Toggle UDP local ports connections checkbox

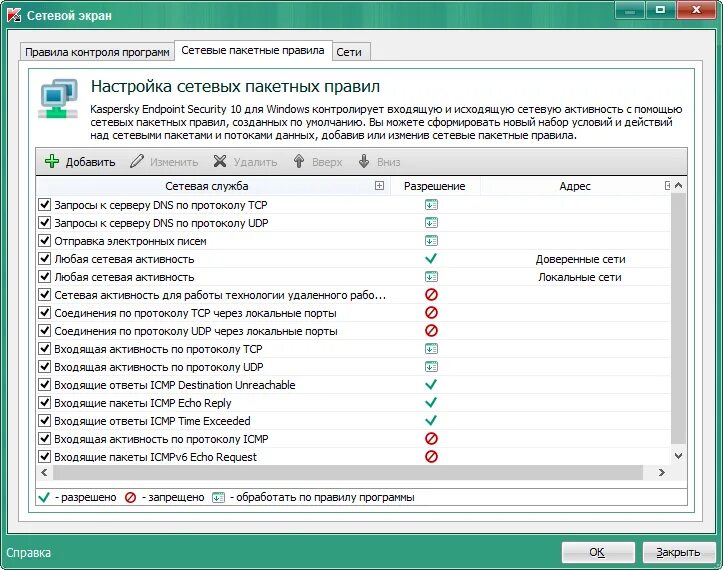point(44,330)
